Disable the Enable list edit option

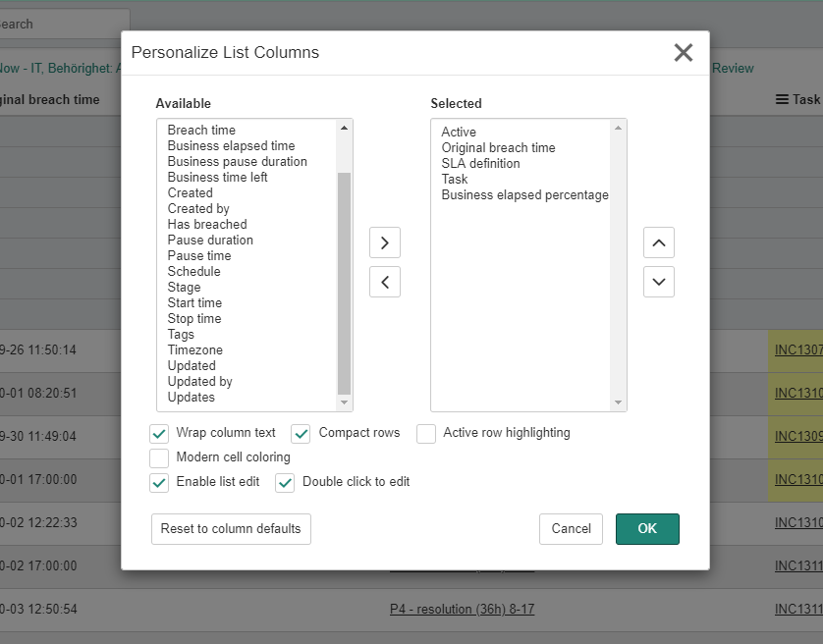tap(159, 482)
